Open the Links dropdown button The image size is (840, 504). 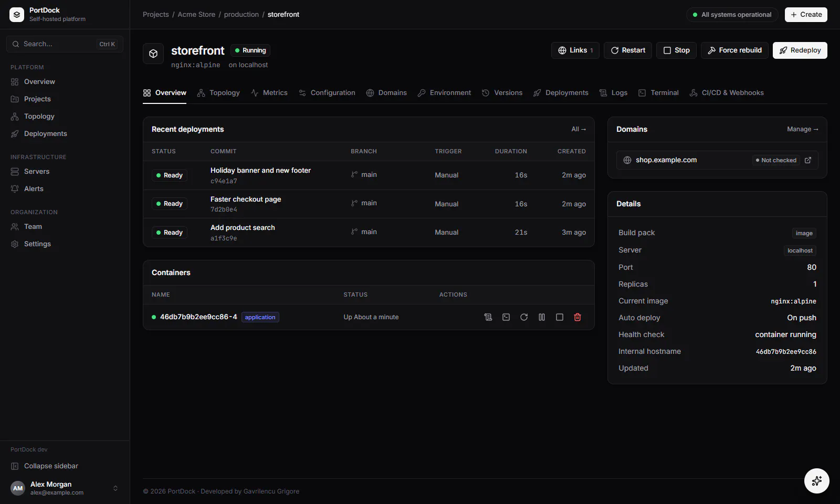(575, 50)
